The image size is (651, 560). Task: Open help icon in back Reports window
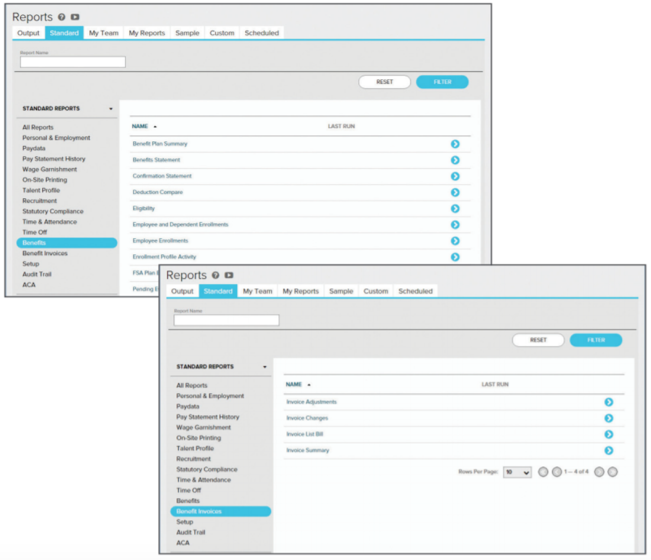tap(61, 17)
